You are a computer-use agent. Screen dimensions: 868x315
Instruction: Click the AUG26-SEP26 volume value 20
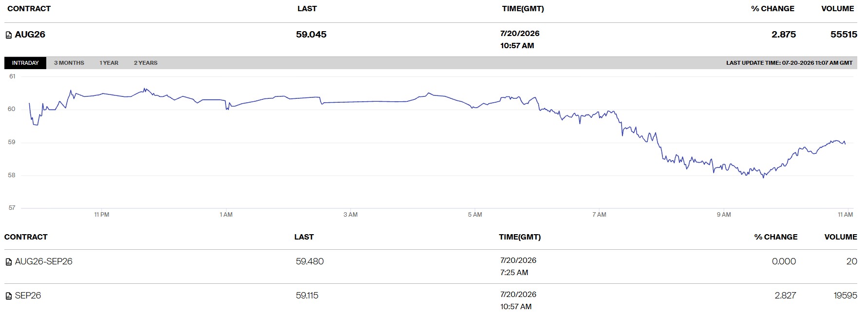pos(852,261)
